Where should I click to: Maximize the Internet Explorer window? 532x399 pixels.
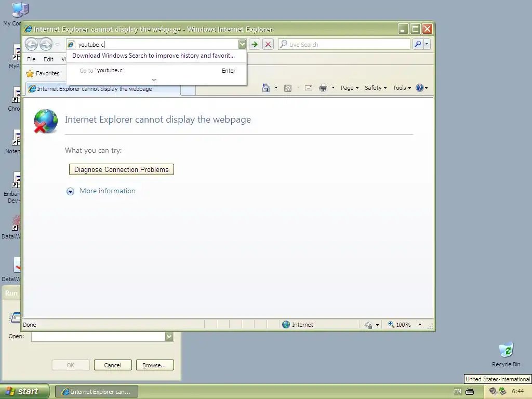click(415, 29)
